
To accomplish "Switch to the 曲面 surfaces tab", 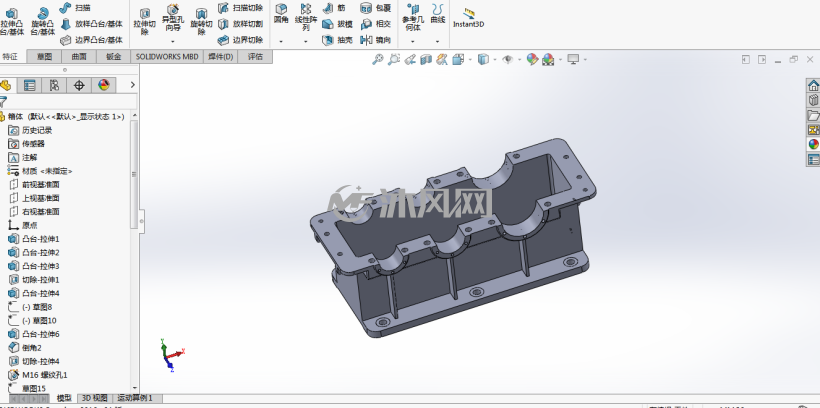I will (x=79, y=56).
